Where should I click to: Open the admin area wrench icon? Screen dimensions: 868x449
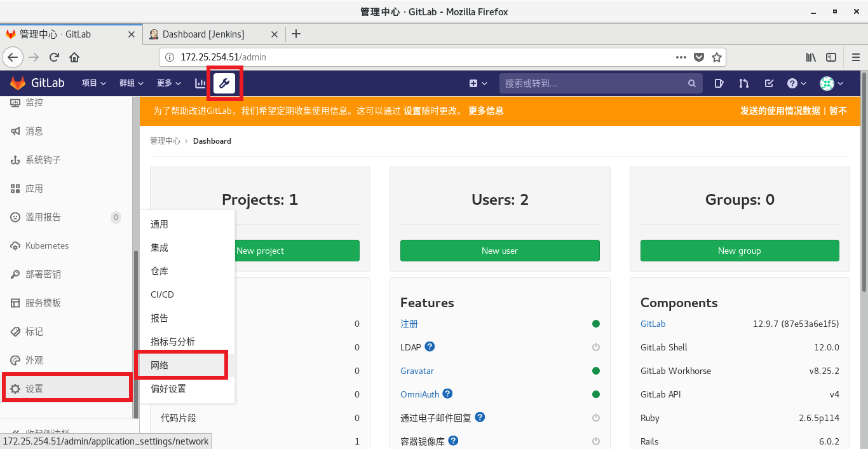pos(224,83)
